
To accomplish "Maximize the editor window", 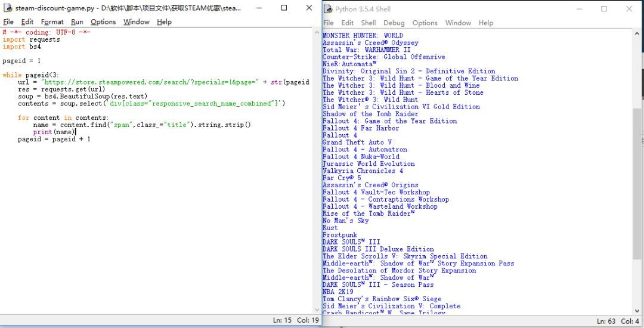I will pyautogui.click(x=284, y=8).
